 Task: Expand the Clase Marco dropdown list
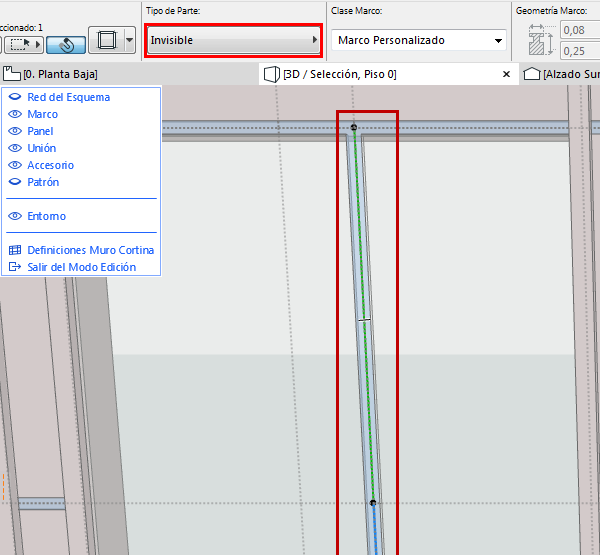[x=418, y=41]
